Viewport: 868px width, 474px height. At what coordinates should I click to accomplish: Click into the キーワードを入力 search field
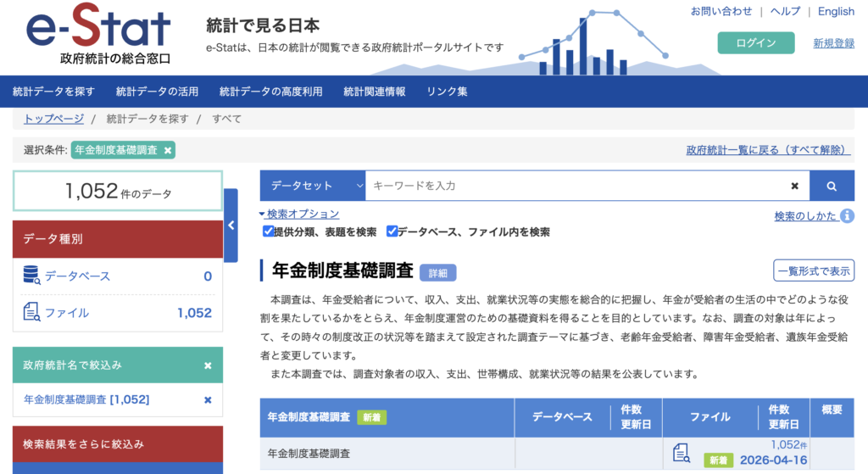coord(576,186)
